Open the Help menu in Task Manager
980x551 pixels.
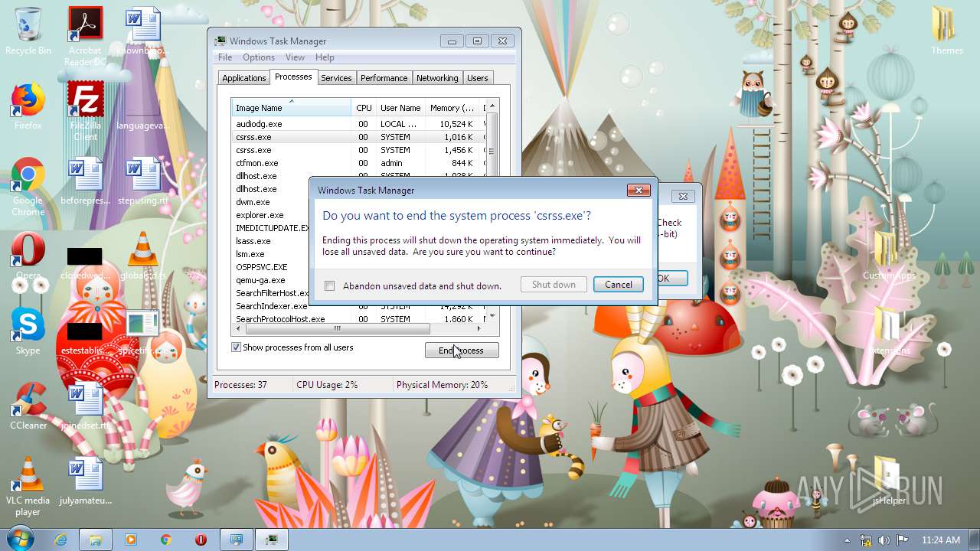point(325,57)
